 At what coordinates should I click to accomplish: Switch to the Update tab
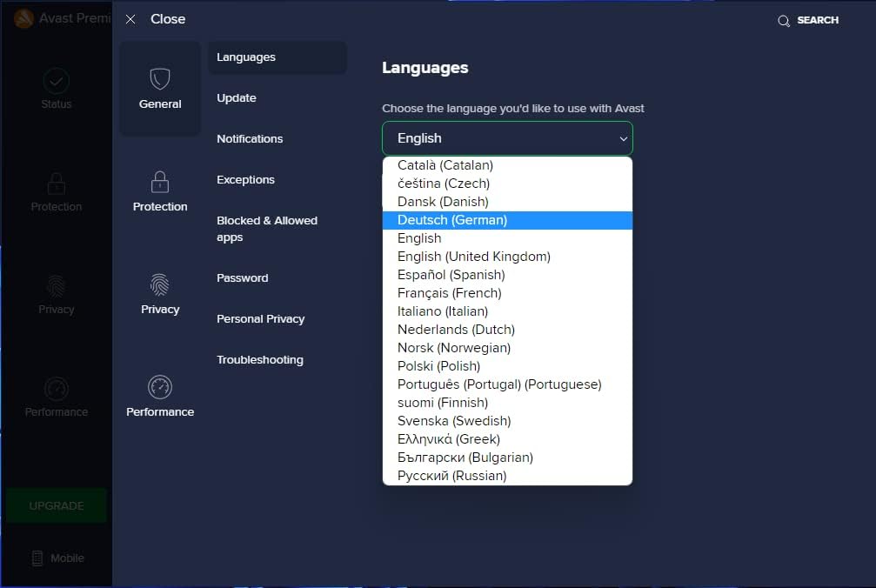click(236, 98)
